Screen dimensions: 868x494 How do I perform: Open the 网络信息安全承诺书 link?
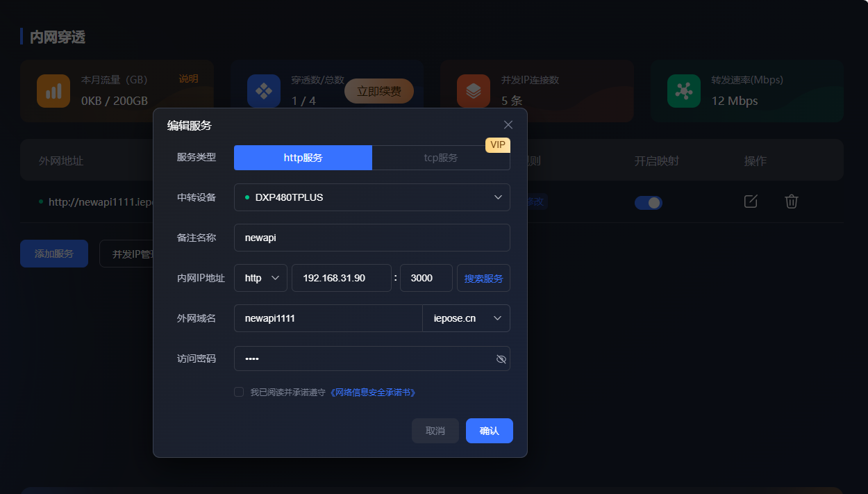click(x=373, y=392)
